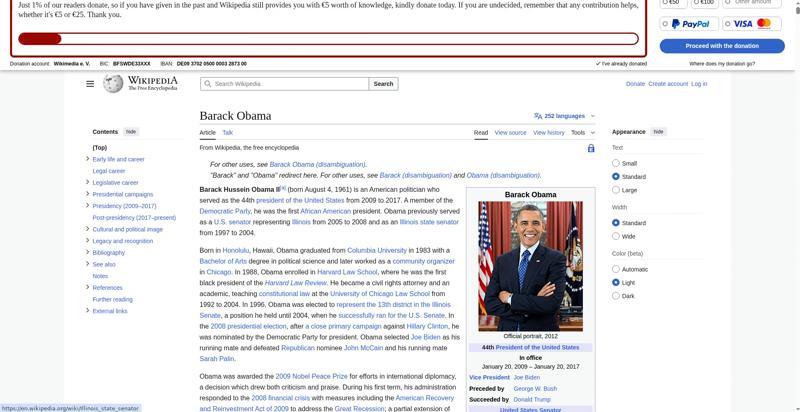Click the padlock protected-page icon
Screen dimensions: 800x412
point(591,148)
